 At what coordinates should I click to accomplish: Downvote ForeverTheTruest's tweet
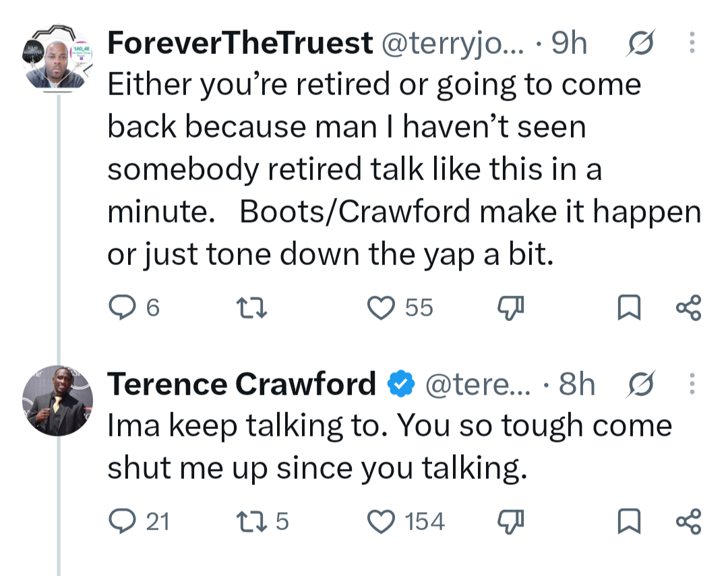[x=511, y=308]
